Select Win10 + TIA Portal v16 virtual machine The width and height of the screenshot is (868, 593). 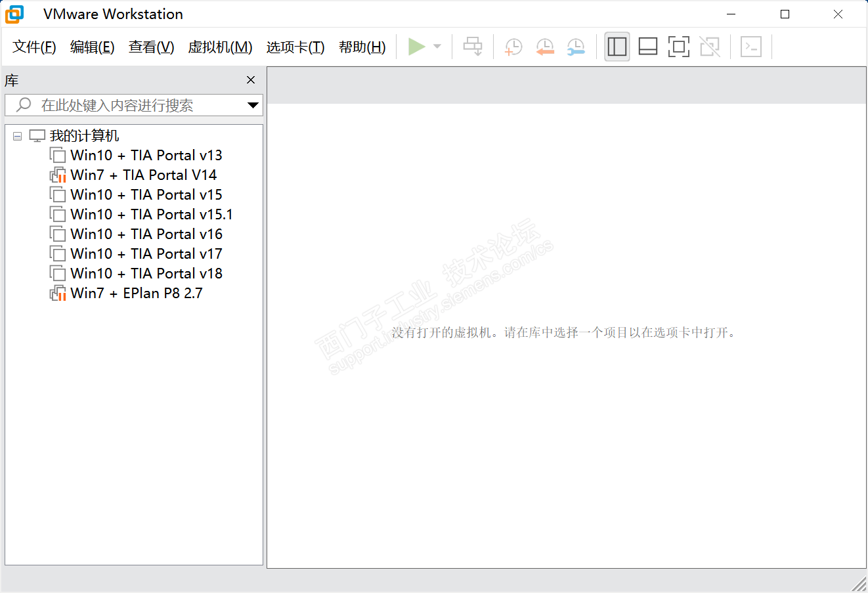146,234
